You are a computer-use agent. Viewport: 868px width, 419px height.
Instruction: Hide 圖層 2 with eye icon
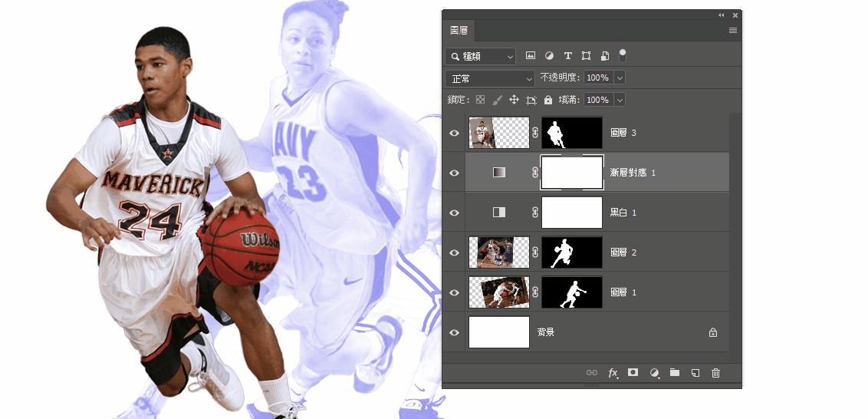pos(455,252)
